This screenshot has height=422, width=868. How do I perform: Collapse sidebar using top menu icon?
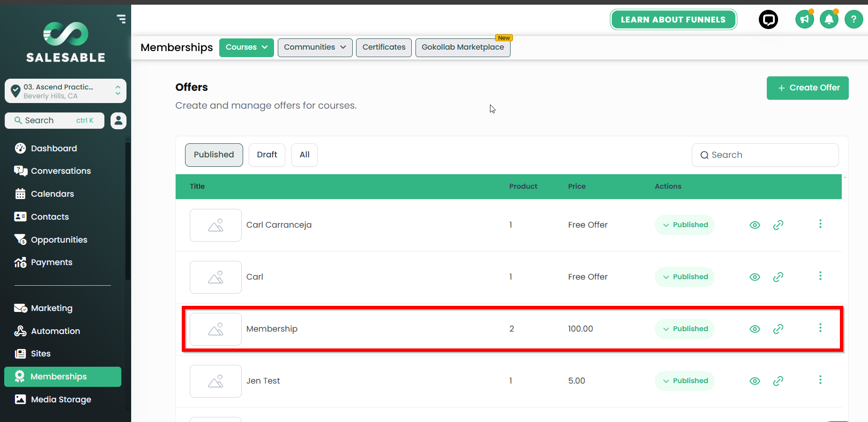click(x=121, y=19)
